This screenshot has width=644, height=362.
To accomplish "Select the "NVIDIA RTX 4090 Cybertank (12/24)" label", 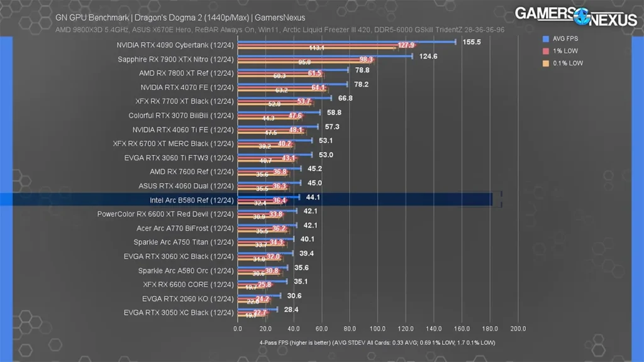I will click(175, 45).
